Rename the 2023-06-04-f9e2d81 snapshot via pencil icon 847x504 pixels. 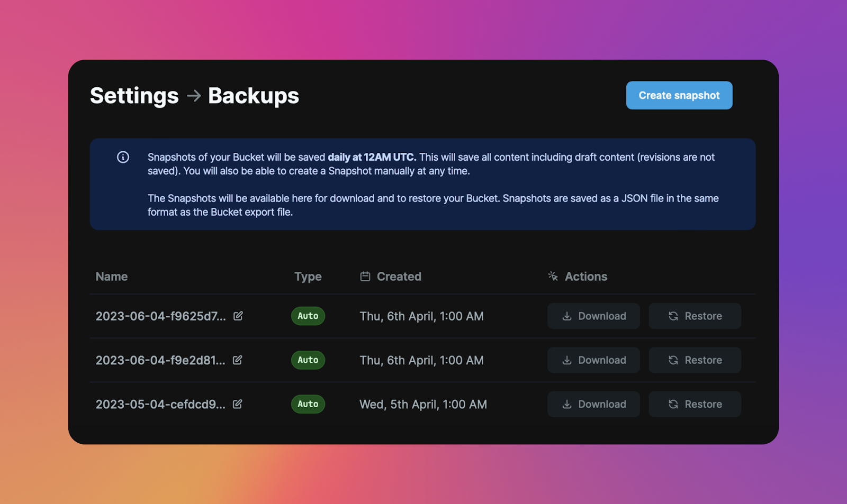click(238, 360)
